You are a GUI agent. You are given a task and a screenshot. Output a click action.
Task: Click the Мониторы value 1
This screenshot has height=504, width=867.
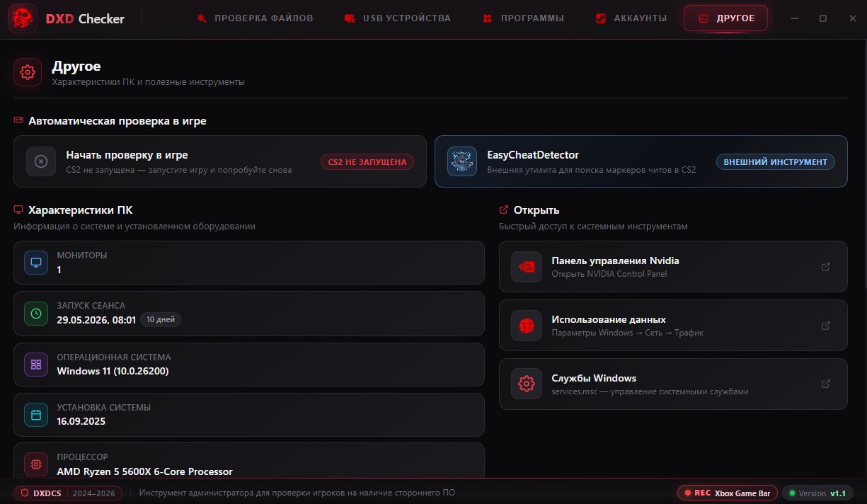tap(59, 270)
